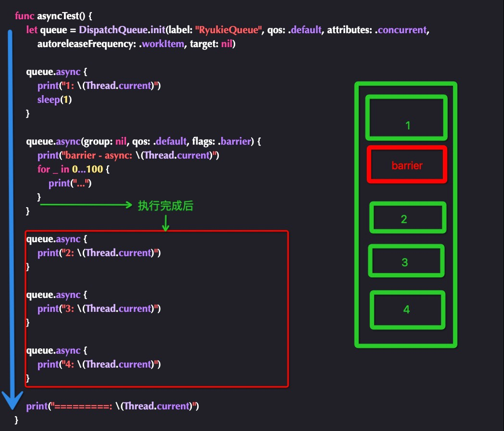The height and width of the screenshot is (431, 504).
Task: Click the print("barrier - async:") statement
Action: [128, 156]
